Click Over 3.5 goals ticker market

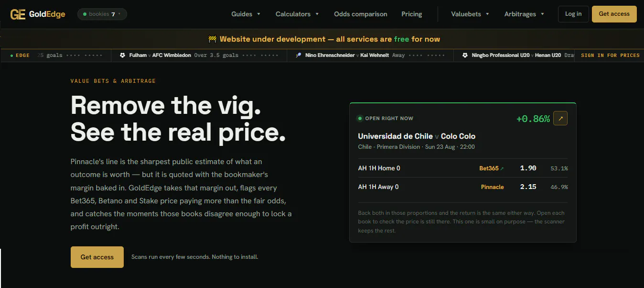[x=216, y=55]
